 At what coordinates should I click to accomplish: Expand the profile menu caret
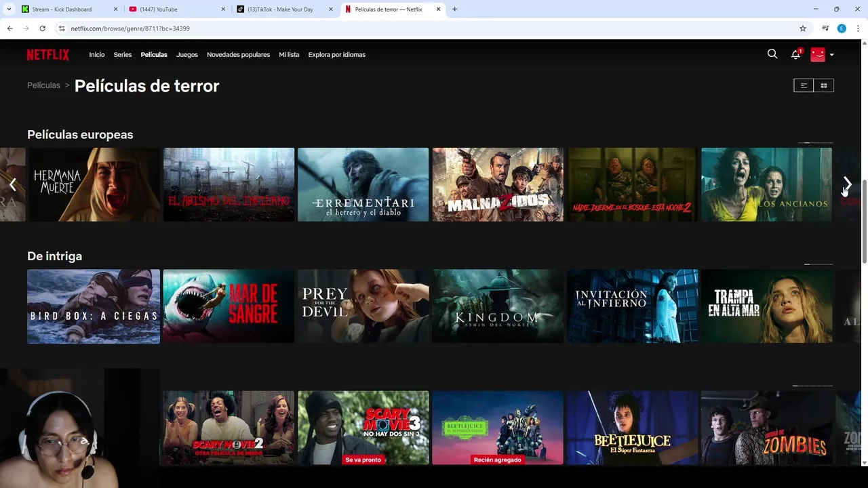click(831, 55)
